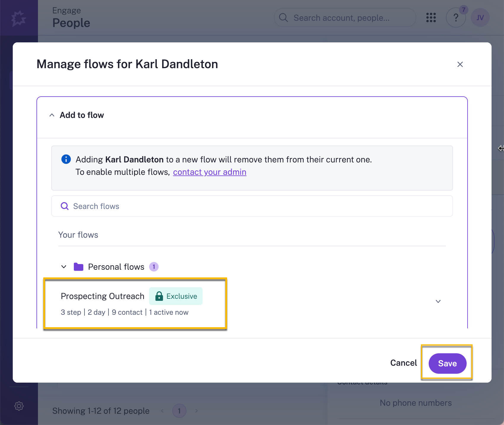This screenshot has width=504, height=425.
Task: Close the Manage flows dialog
Action: tap(460, 64)
